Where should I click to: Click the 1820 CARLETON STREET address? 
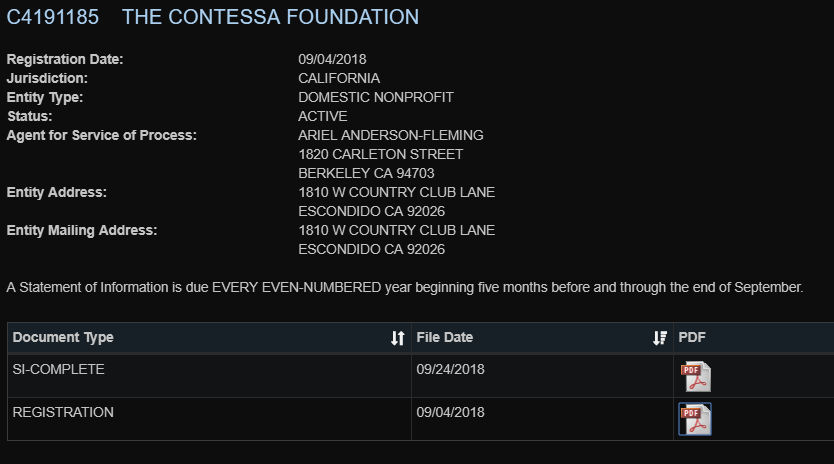pos(381,154)
